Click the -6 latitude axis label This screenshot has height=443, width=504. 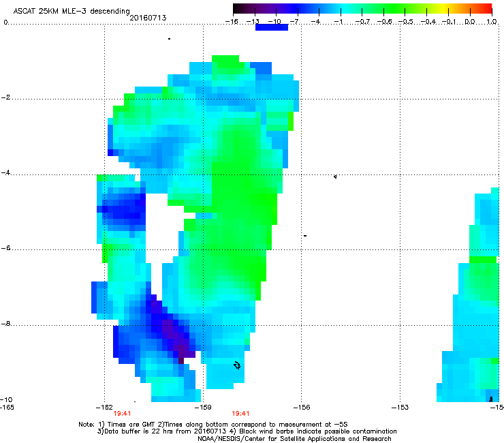(5, 248)
